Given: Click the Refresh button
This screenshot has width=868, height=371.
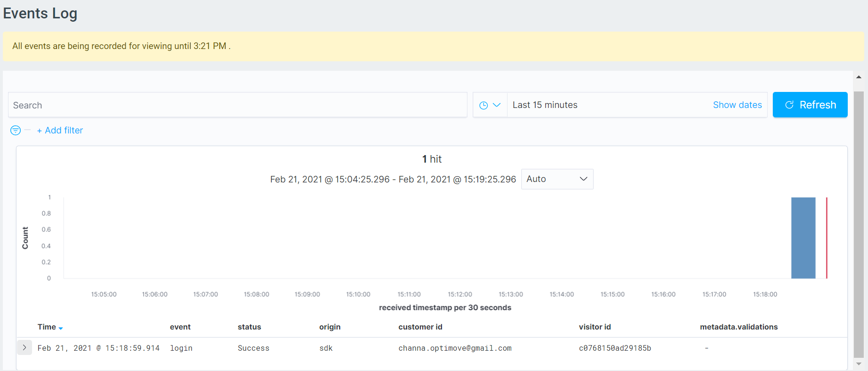Looking at the screenshot, I should click(x=810, y=105).
